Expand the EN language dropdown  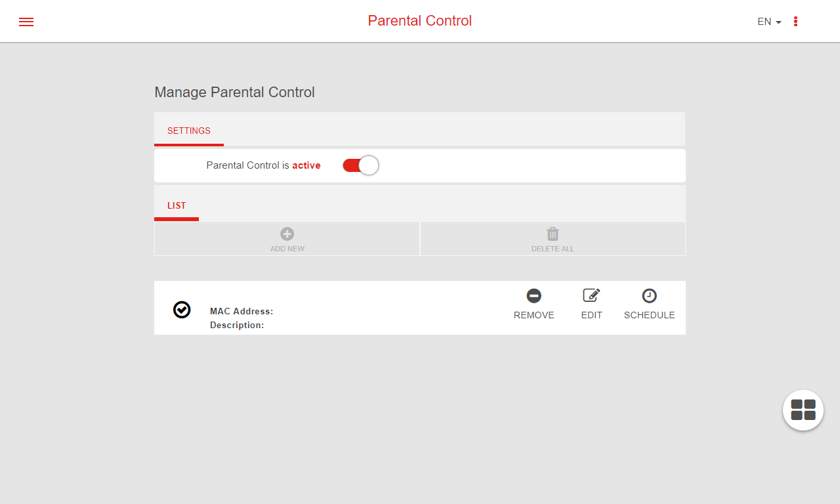click(764, 22)
